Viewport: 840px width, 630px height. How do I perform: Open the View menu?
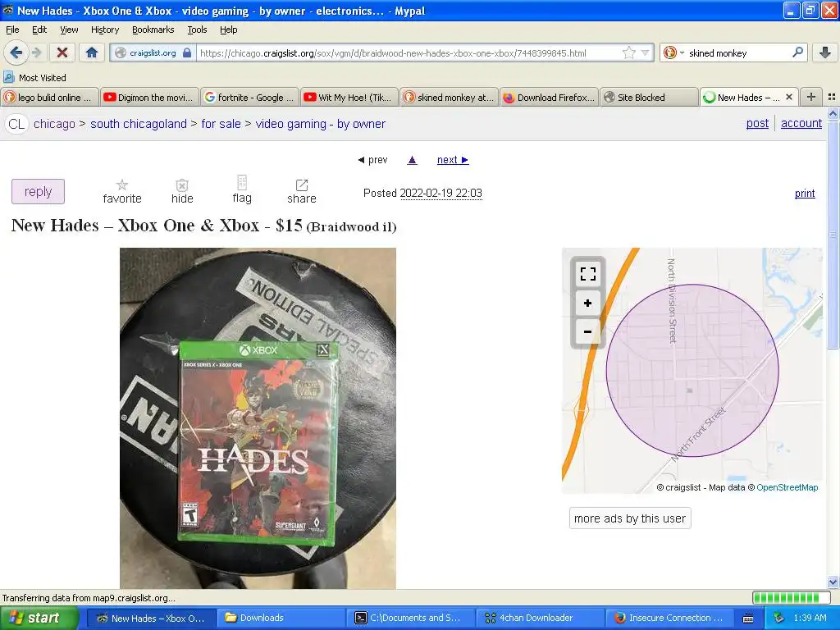coord(69,30)
